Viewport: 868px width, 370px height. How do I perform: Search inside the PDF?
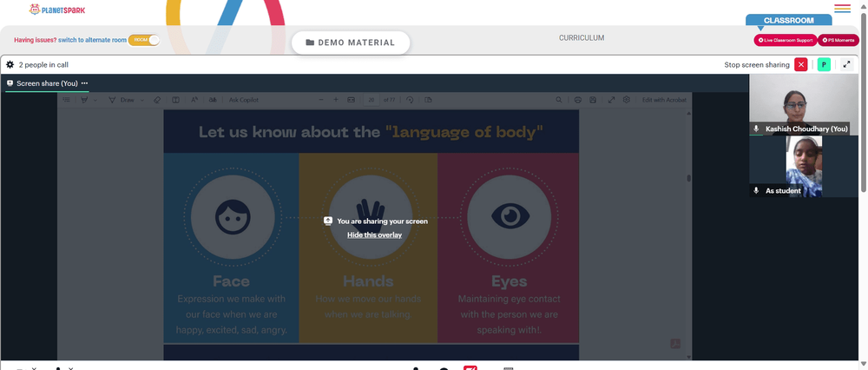[559, 100]
